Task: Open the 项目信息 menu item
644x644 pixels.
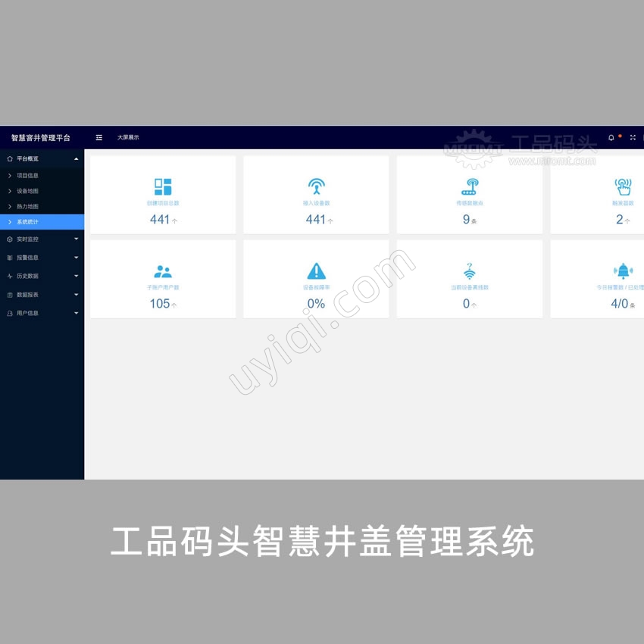Action: pos(42,175)
